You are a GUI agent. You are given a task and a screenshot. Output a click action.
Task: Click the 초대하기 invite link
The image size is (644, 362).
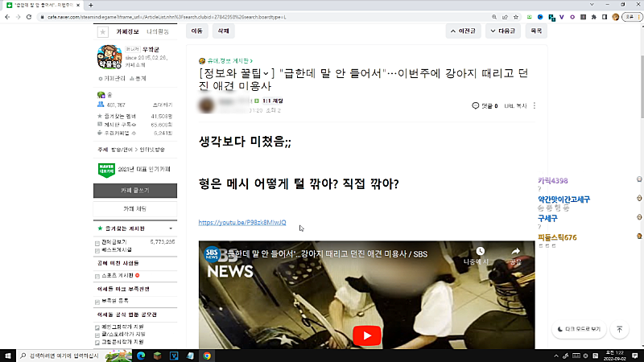tap(163, 105)
